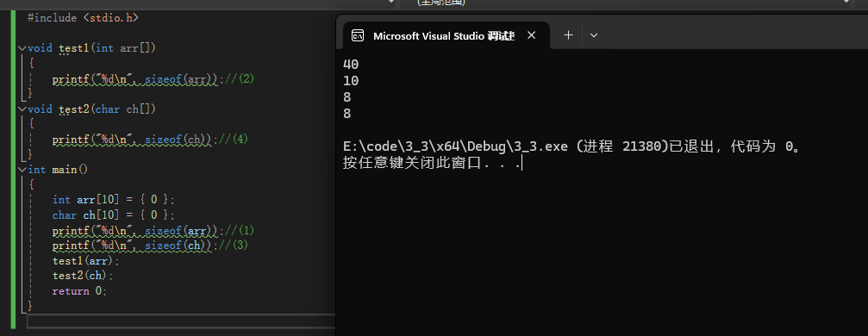The height and width of the screenshot is (336, 868).
Task: Click the return 0; statement
Action: coord(79,290)
